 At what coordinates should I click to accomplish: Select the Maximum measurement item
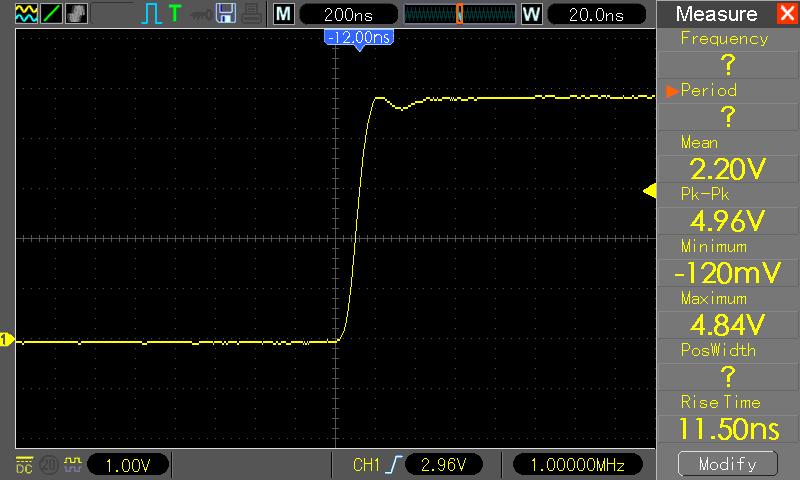point(714,298)
